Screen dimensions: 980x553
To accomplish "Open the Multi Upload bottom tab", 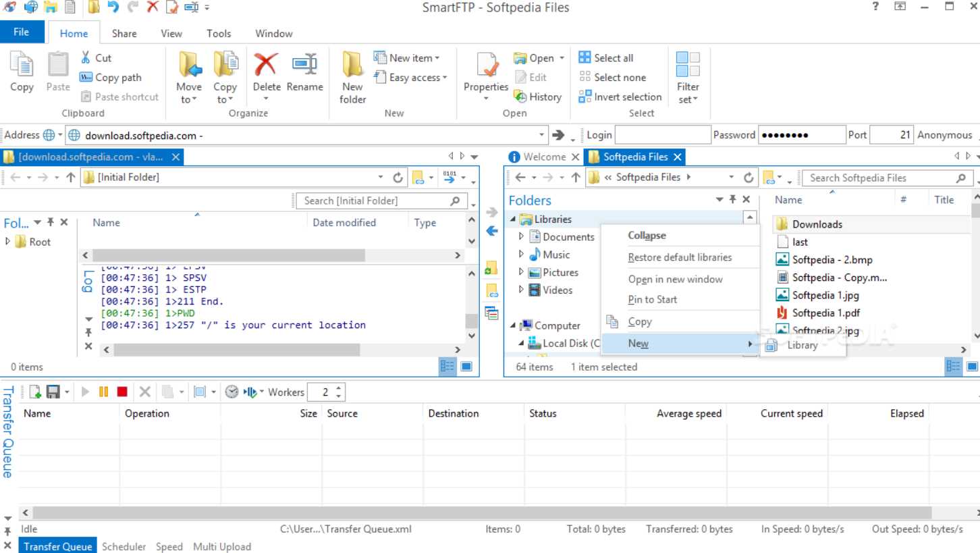I will (x=221, y=546).
